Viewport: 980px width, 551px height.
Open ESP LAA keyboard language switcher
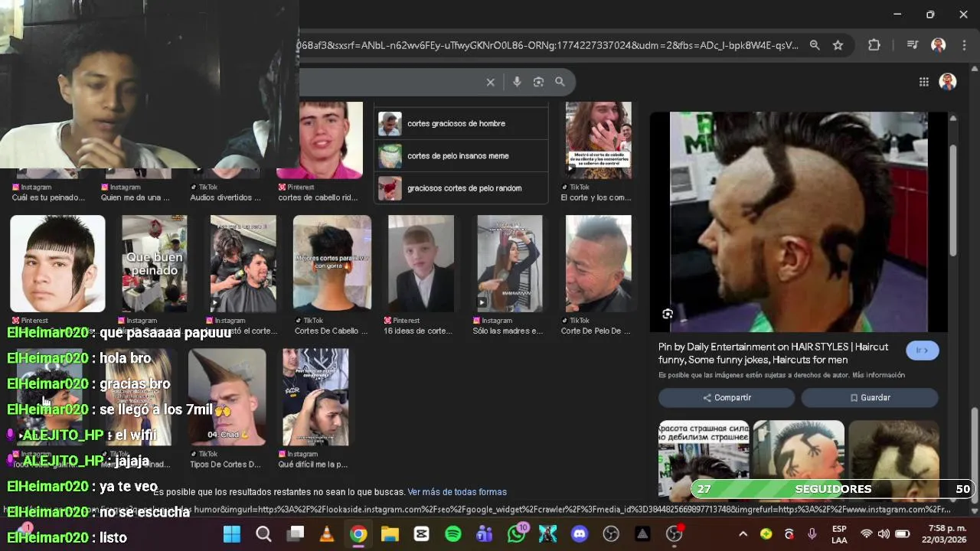point(839,534)
